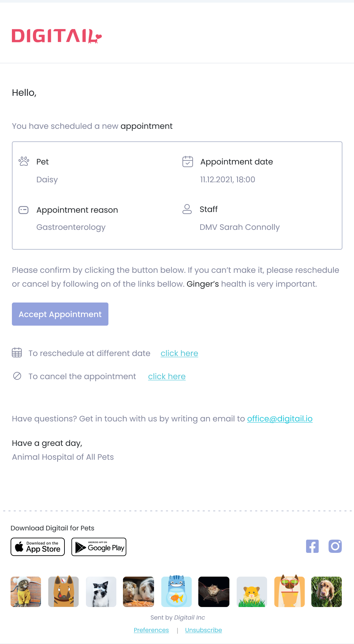Open the Preferences footer link
The height and width of the screenshot is (644, 354).
click(x=151, y=630)
